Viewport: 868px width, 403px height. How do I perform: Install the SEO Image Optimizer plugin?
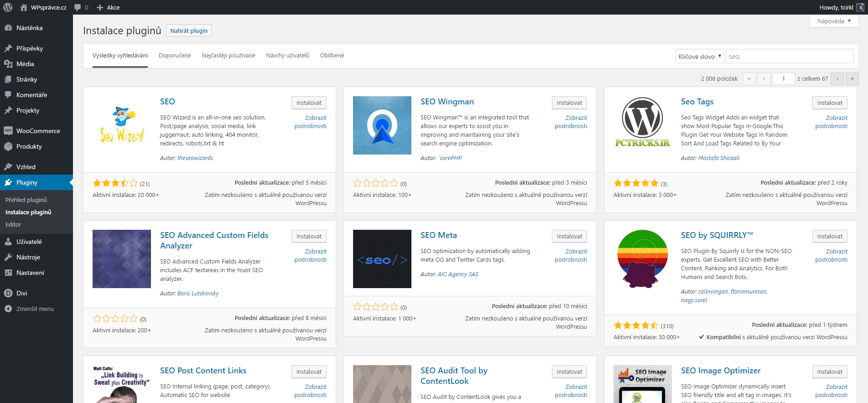click(830, 372)
